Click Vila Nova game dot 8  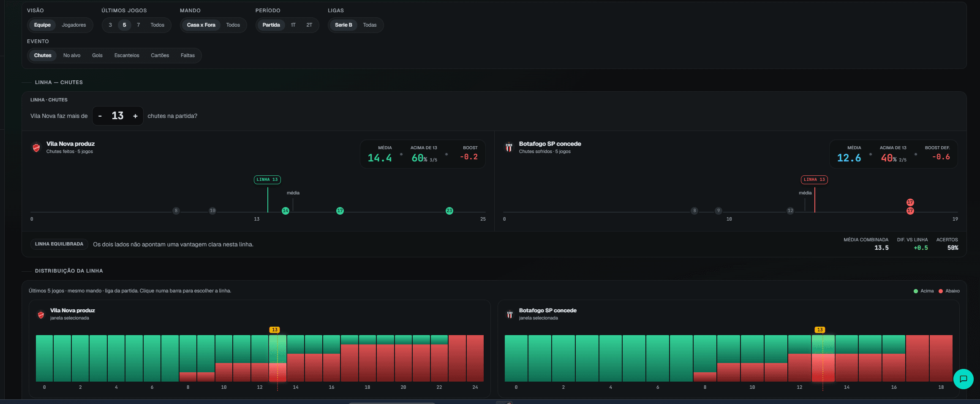click(x=176, y=211)
